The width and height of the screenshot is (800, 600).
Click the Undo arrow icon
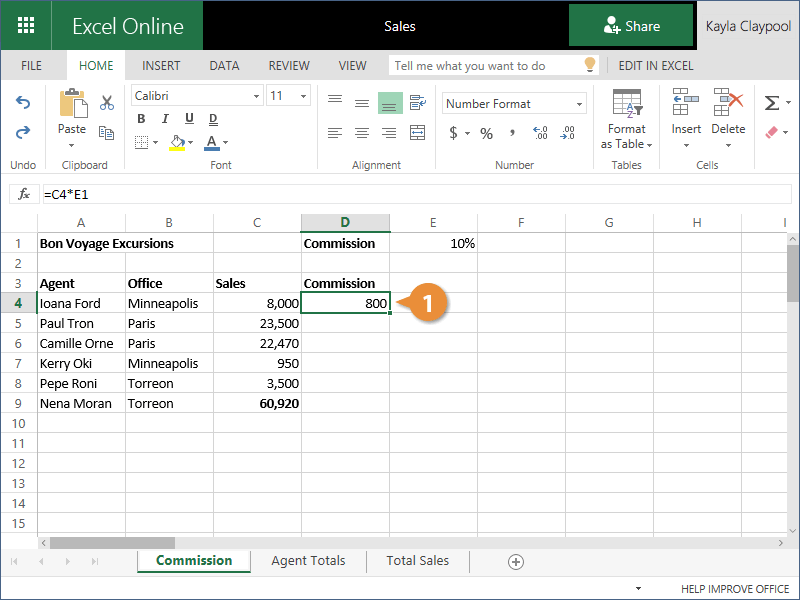23,103
